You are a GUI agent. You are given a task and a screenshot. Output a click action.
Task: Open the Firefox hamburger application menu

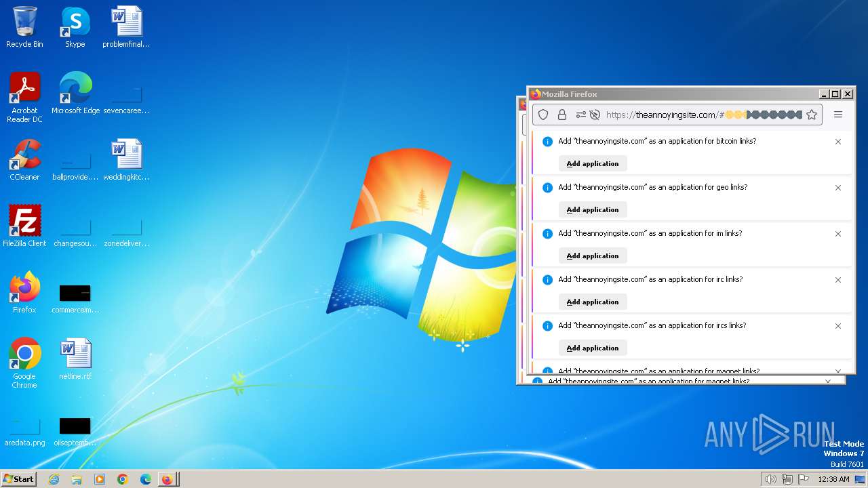coord(838,115)
